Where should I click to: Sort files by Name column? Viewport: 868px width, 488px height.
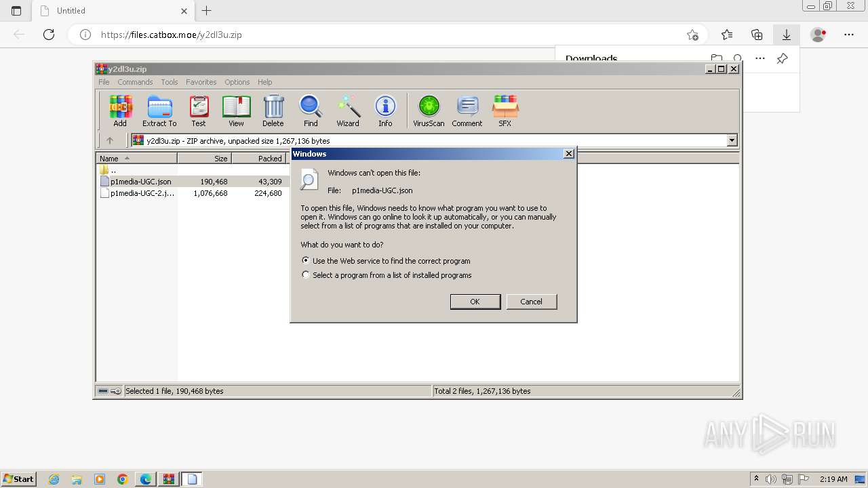[137, 158]
